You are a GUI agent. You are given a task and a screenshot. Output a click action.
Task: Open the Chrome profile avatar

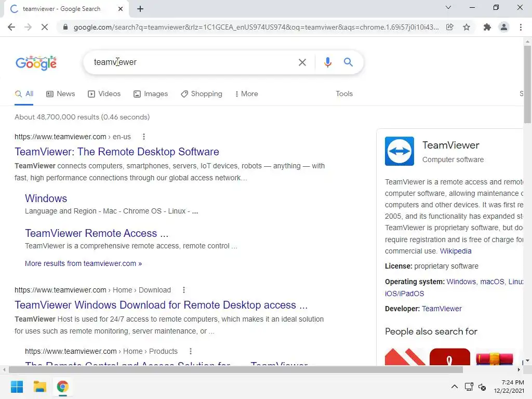tap(504, 27)
